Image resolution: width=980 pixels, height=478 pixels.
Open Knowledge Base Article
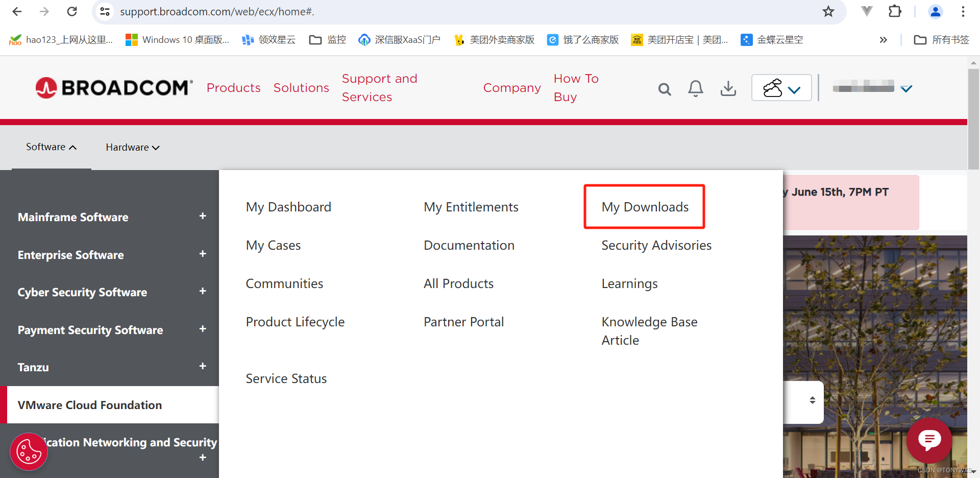click(x=649, y=331)
